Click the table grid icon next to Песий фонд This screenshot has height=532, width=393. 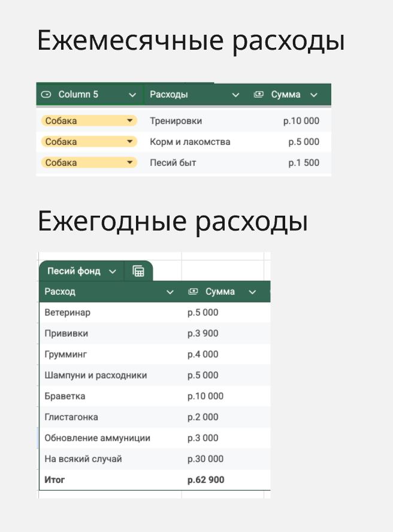pyautogui.click(x=138, y=271)
